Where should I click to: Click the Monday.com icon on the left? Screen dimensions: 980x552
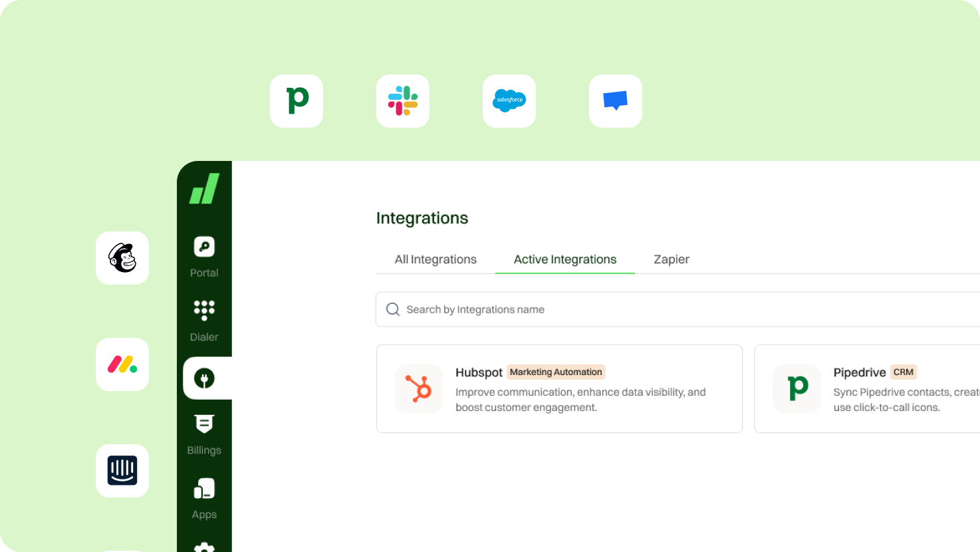pyautogui.click(x=122, y=364)
